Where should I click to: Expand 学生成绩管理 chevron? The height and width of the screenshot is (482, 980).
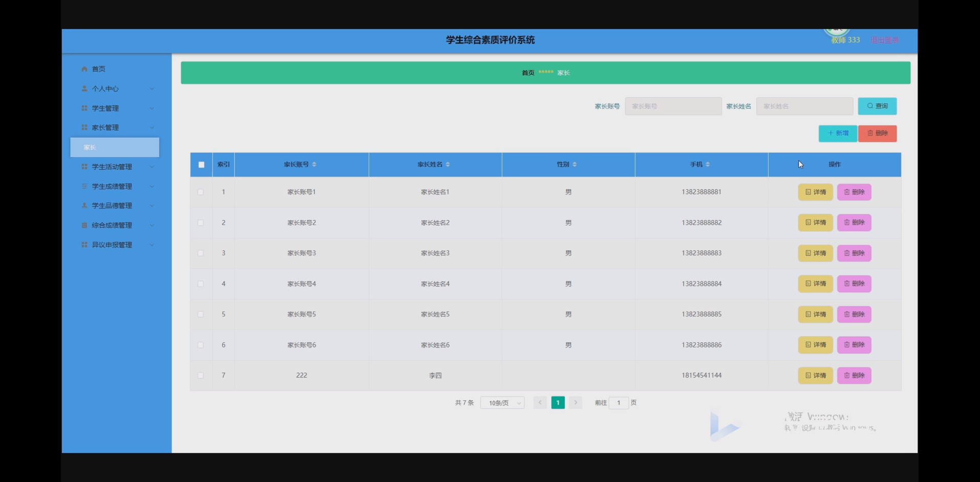tap(152, 186)
